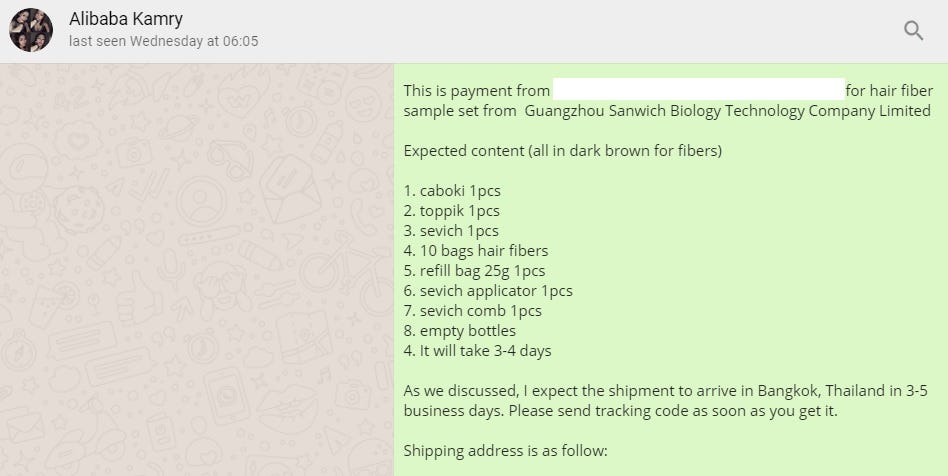Click list item '1. caboki 1pcs'

click(452, 191)
